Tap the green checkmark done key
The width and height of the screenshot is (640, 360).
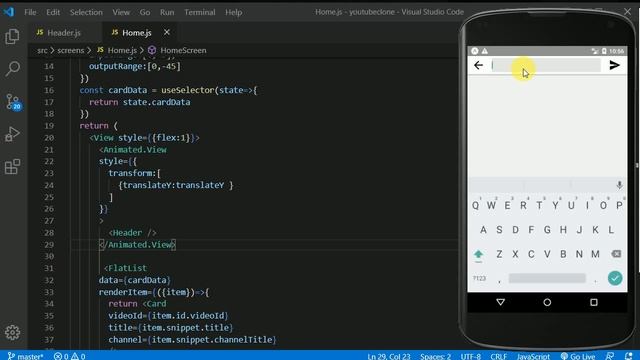[615, 278]
